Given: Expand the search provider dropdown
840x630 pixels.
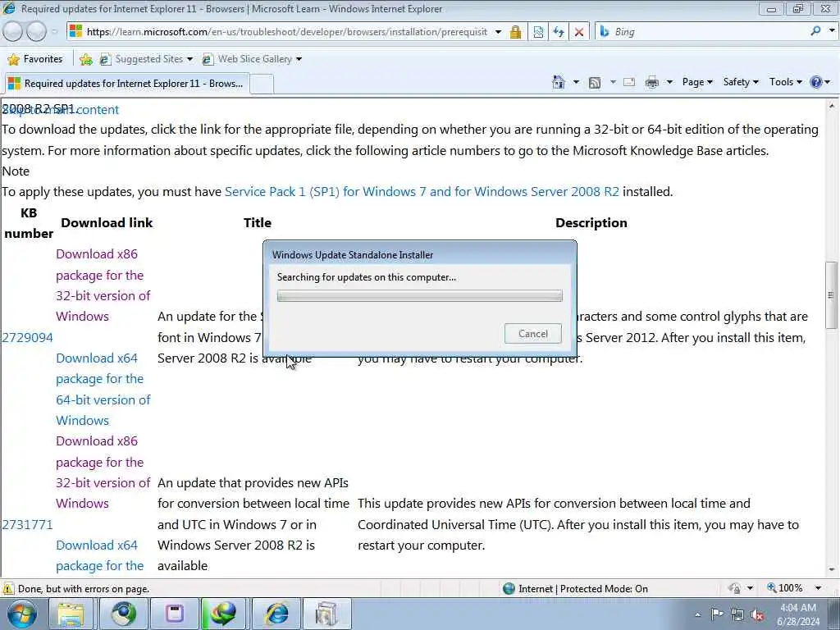Looking at the screenshot, I should [832, 31].
